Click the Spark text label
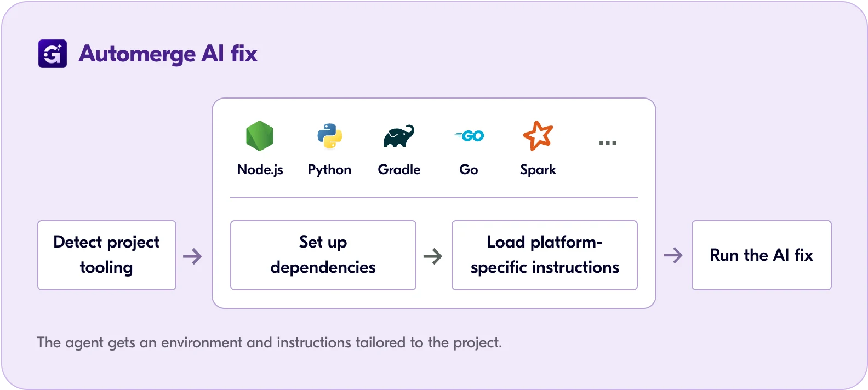 coord(538,170)
